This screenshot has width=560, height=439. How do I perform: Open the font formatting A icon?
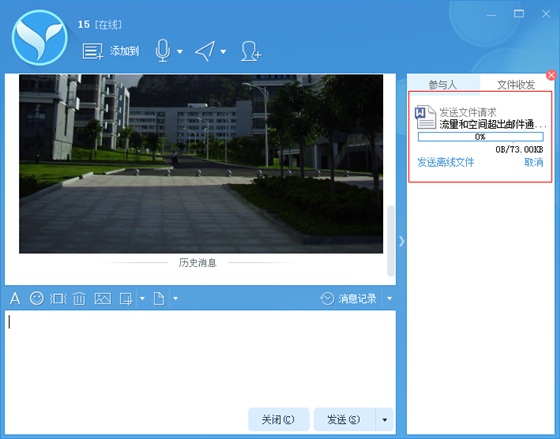(x=15, y=299)
